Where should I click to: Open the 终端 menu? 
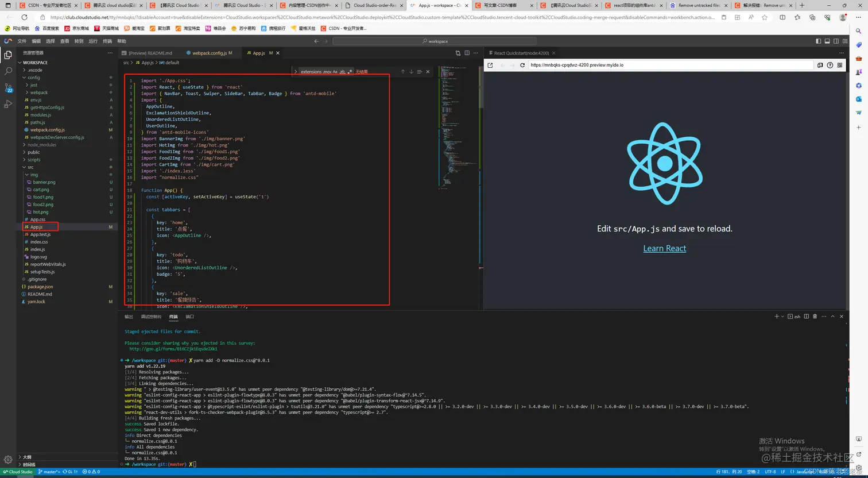[x=107, y=41]
